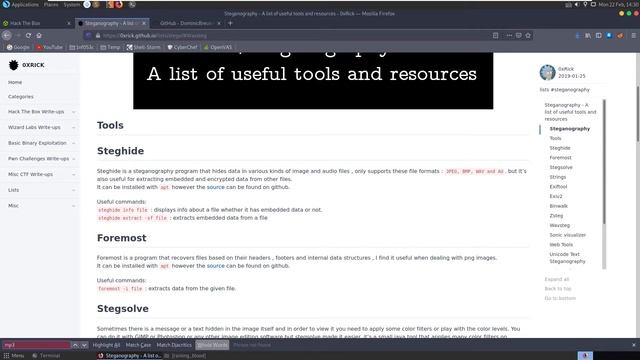The width and height of the screenshot is (640, 360).
Task: Open the 0xRick site logo icon
Action: pyautogui.click(x=13, y=65)
